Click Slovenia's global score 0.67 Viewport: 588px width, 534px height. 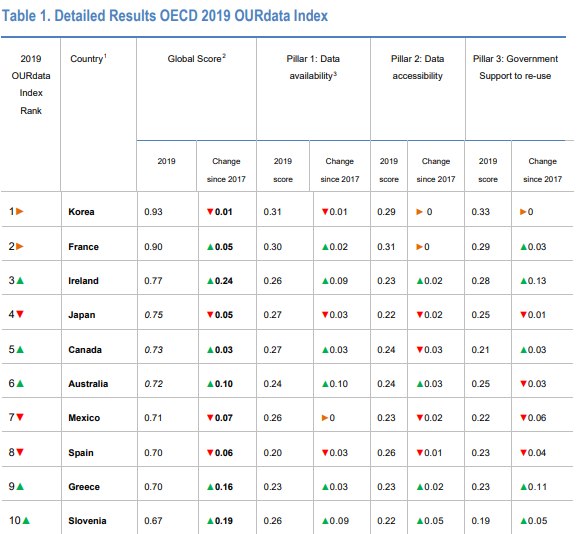[x=153, y=520]
